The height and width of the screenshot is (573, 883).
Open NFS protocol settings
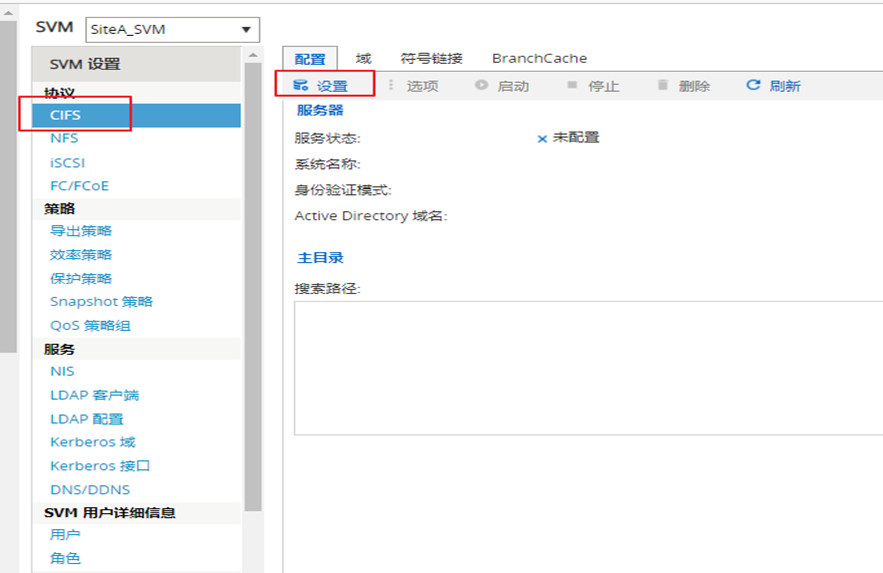point(64,138)
